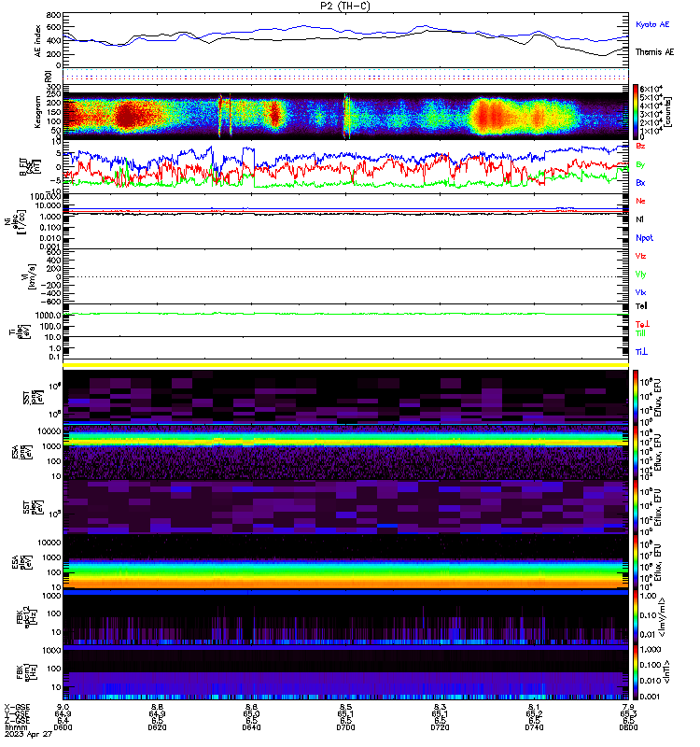Select the black Te parallel legend label
The width and height of the screenshot is (700, 747).
pyautogui.click(x=641, y=306)
